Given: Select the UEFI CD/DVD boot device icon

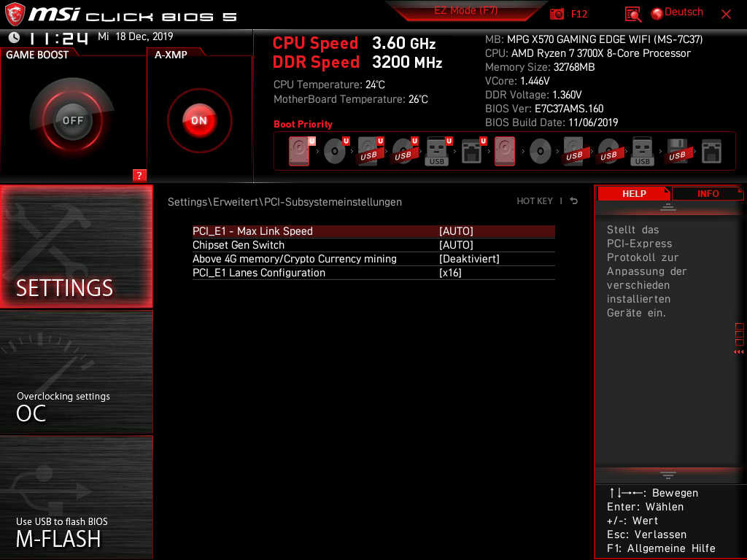Looking at the screenshot, I should 336,152.
